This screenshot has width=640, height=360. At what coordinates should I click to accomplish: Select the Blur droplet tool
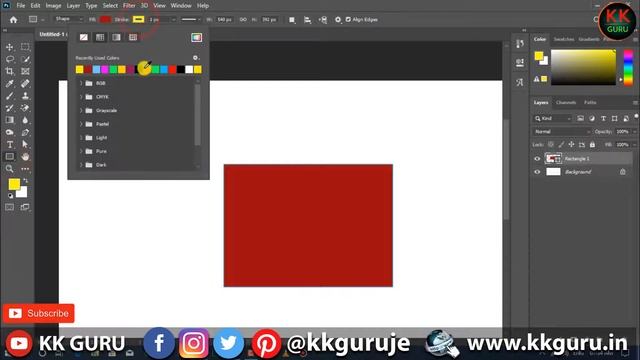(x=25, y=120)
